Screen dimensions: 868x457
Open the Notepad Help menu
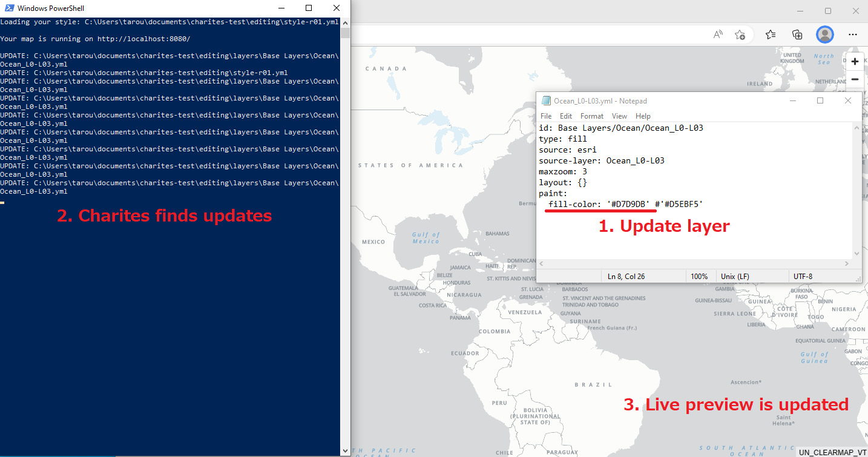pyautogui.click(x=643, y=116)
